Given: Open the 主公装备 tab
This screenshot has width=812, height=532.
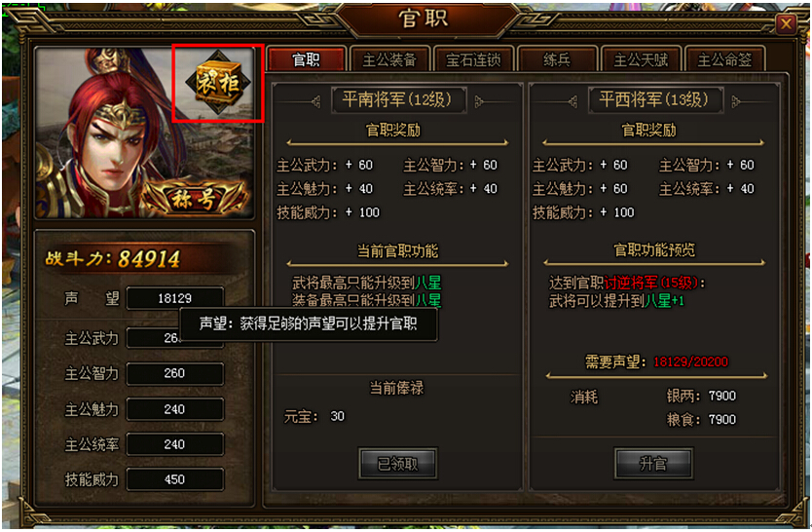Looking at the screenshot, I should pos(390,59).
